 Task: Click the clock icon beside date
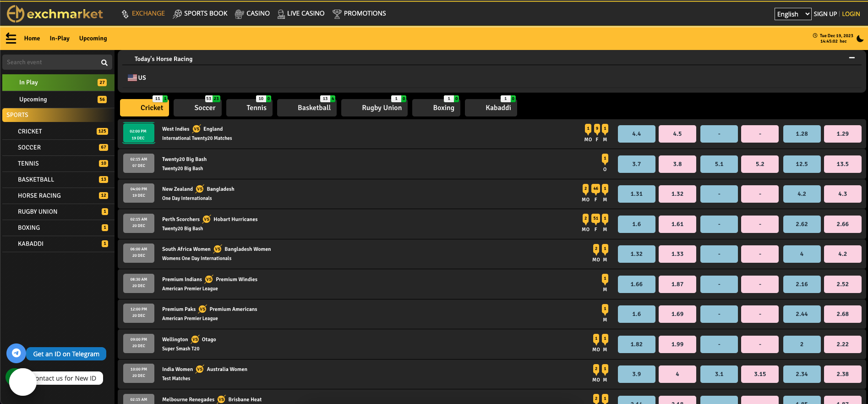[x=815, y=35]
